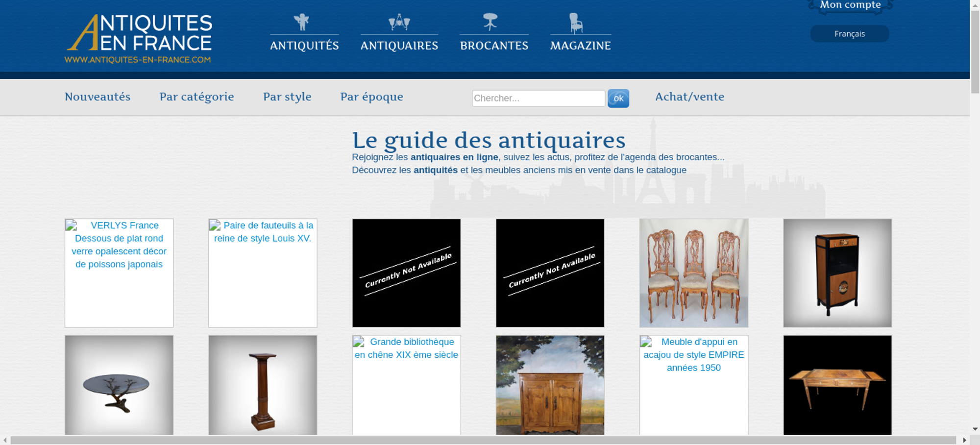Open the Mon compte link
This screenshot has width=980, height=445.
850,5
